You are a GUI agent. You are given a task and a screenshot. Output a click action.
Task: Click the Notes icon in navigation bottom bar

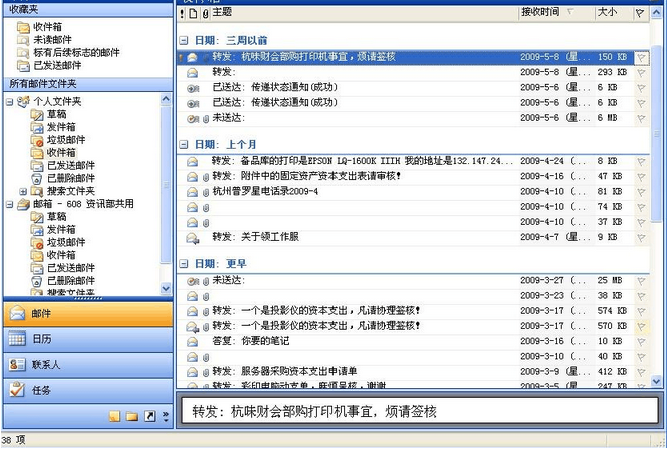pos(115,416)
